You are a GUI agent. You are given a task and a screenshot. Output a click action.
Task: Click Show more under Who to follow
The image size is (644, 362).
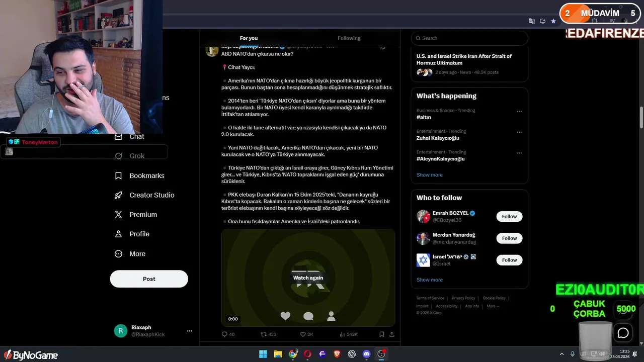(429, 280)
